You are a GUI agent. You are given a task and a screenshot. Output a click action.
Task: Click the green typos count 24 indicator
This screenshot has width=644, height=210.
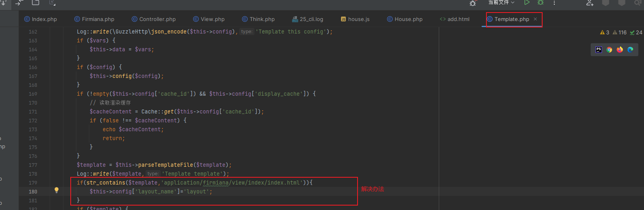click(636, 32)
